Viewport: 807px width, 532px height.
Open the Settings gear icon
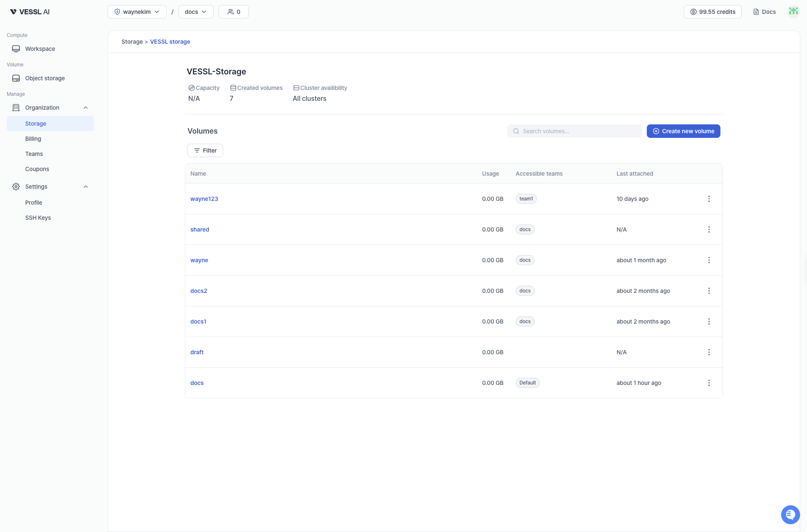pyautogui.click(x=16, y=187)
